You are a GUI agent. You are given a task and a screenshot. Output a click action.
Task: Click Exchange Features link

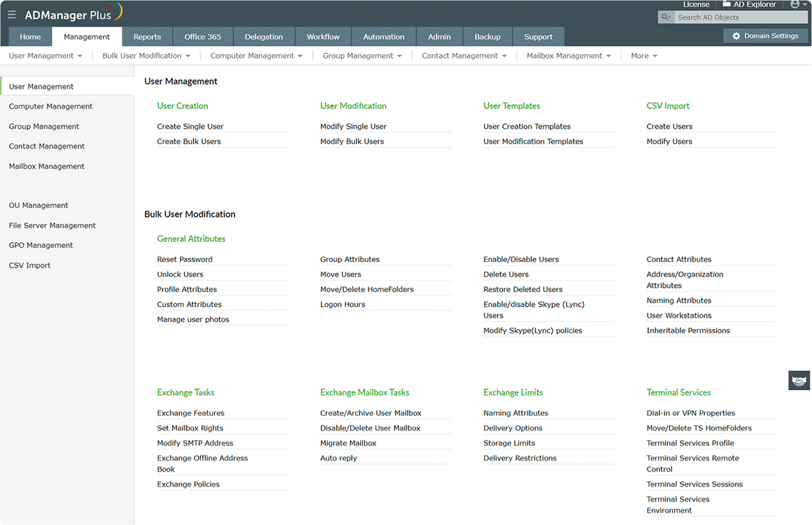click(x=191, y=413)
